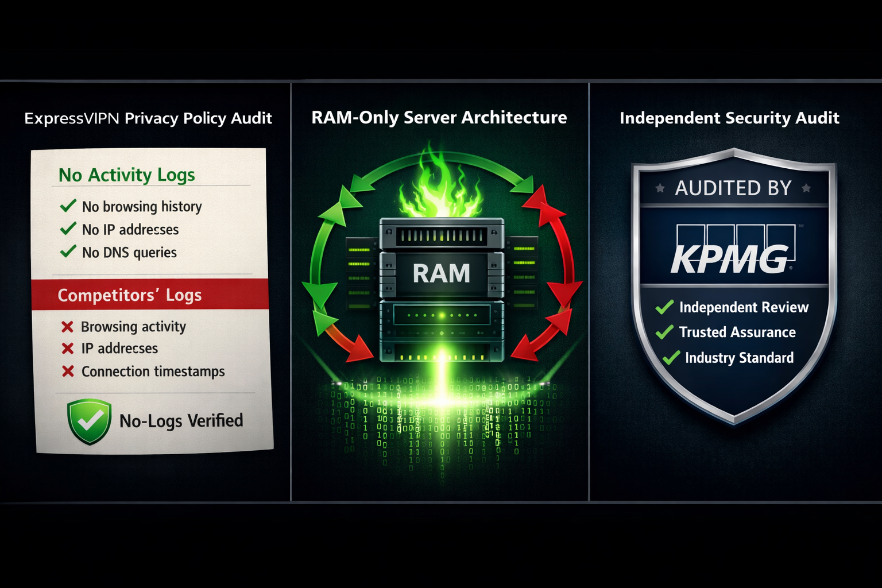The height and width of the screenshot is (588, 882).
Task: Click the Independent Review text
Action: [x=744, y=308]
